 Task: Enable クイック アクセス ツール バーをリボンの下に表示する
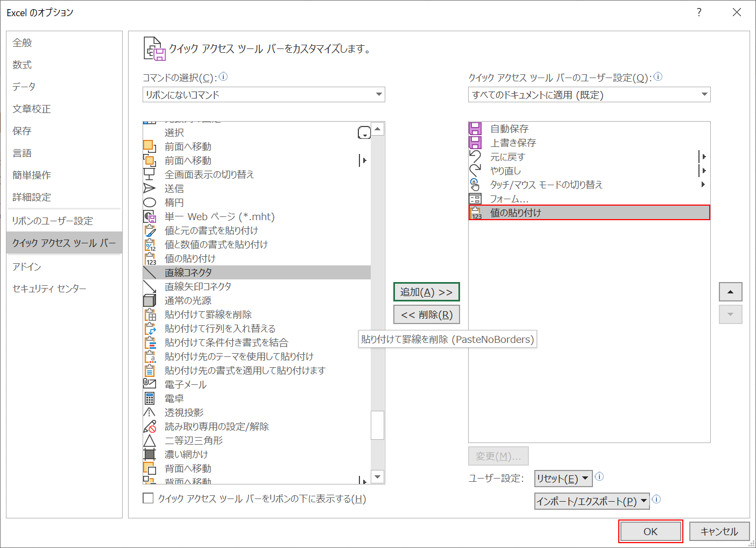pos(149,498)
